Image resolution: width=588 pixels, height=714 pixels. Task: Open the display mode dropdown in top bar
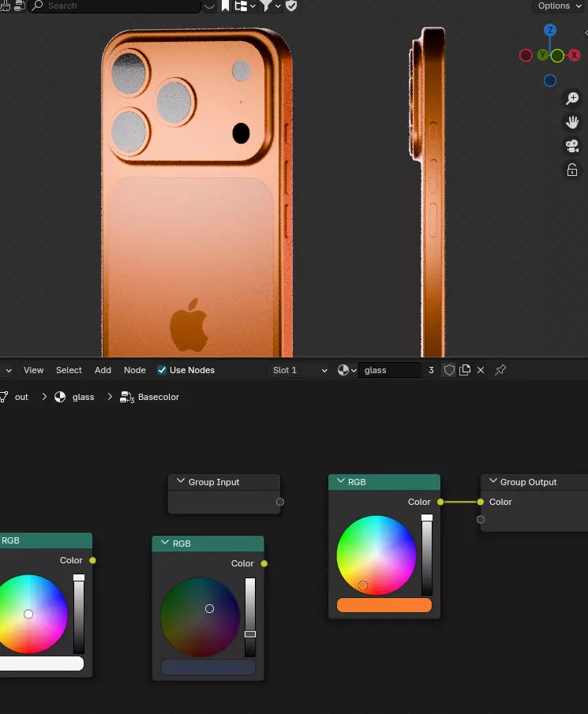pyautogui.click(x=245, y=6)
